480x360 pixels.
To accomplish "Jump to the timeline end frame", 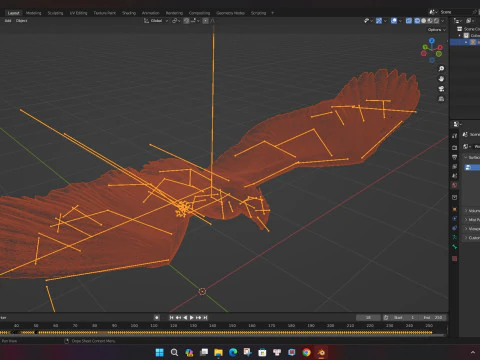I will [205, 318].
